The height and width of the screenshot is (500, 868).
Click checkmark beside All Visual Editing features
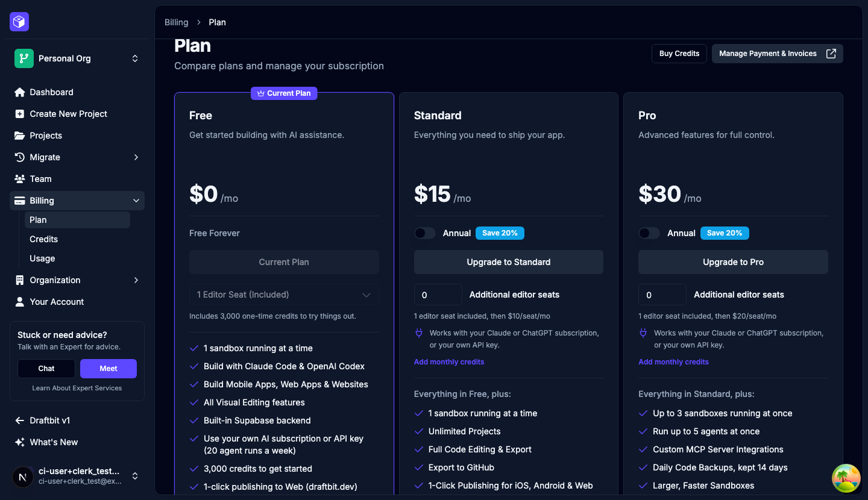click(194, 402)
